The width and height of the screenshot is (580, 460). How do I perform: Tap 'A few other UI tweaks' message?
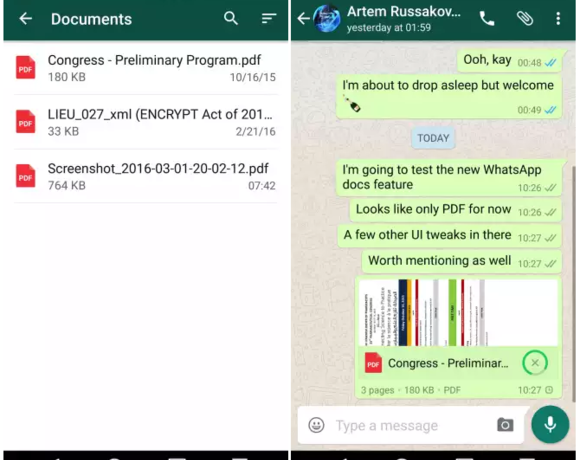[x=449, y=236]
